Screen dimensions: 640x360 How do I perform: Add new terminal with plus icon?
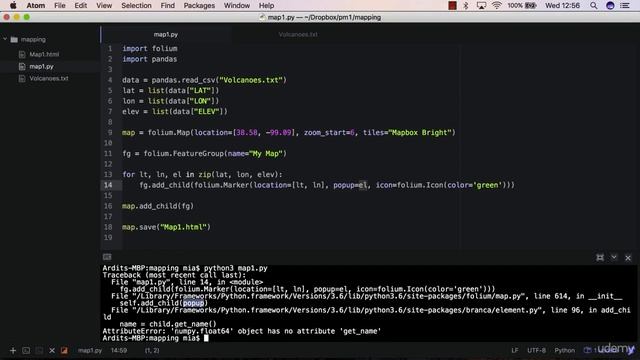click(x=13, y=350)
